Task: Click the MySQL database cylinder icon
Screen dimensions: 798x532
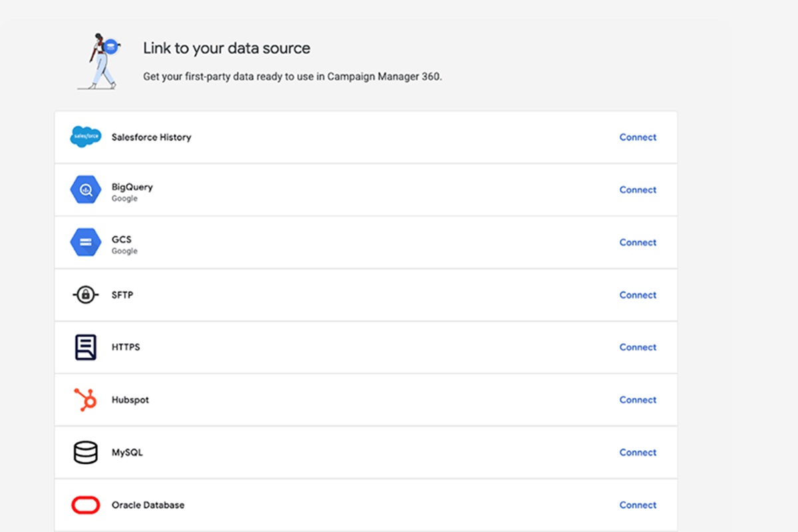Action: (86, 453)
